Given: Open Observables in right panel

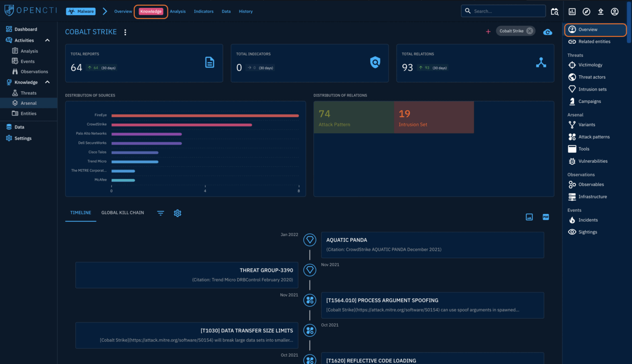Looking at the screenshot, I should pos(596,184).
